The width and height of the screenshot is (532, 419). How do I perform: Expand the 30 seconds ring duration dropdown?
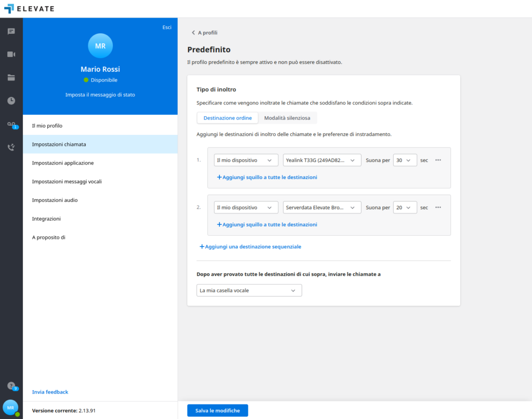405,160
